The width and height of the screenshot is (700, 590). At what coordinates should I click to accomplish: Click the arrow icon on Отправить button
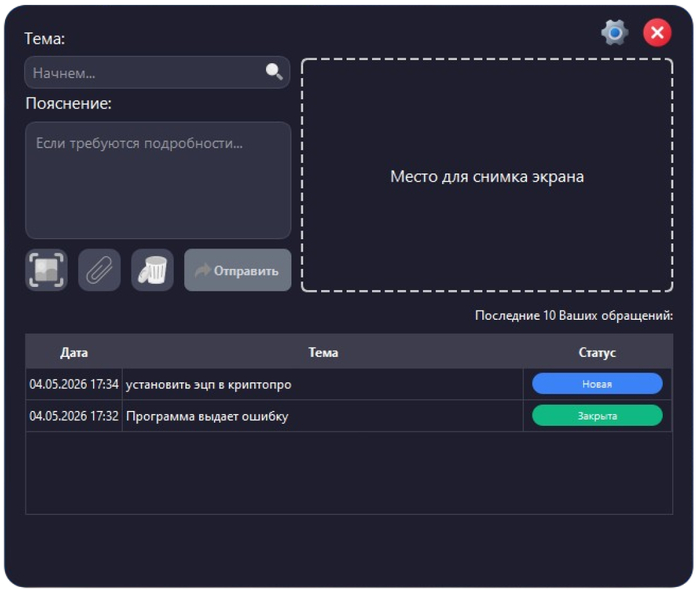[203, 270]
